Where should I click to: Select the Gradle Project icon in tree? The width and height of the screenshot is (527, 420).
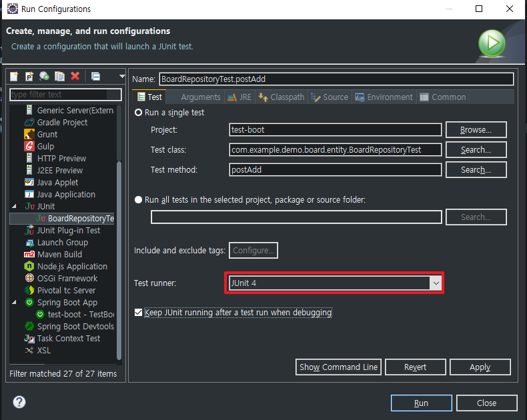tap(29, 122)
